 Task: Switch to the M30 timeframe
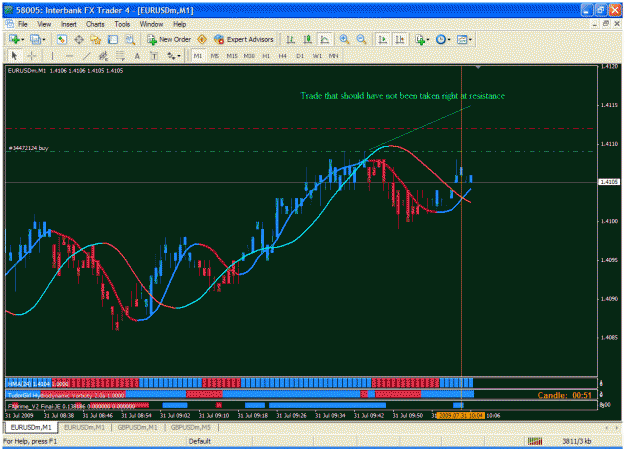pyautogui.click(x=249, y=56)
